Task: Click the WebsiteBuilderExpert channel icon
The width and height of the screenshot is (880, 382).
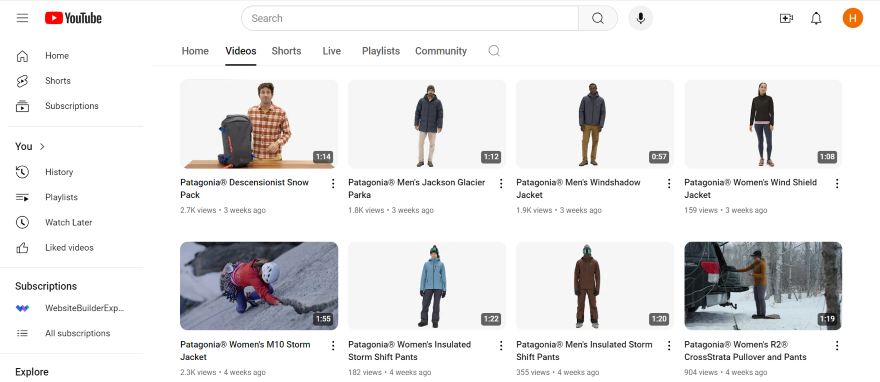Action: [22, 308]
